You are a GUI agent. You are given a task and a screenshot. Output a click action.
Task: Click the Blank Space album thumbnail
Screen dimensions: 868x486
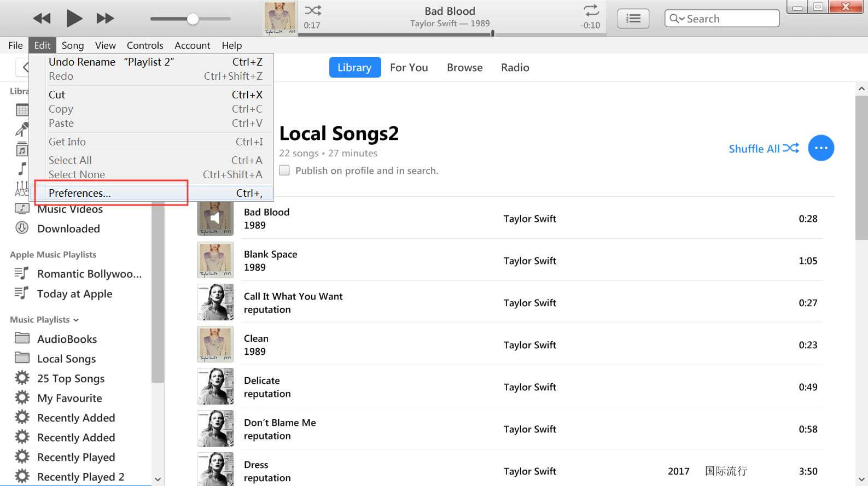coord(215,260)
